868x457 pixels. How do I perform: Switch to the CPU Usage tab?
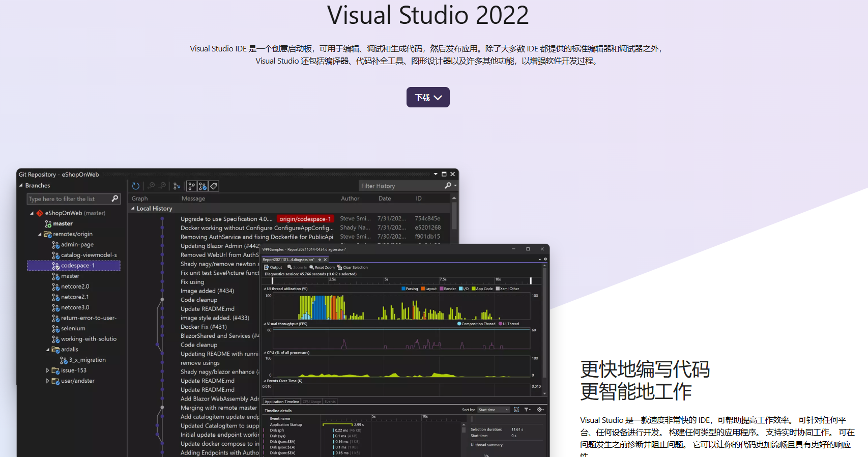pyautogui.click(x=312, y=402)
